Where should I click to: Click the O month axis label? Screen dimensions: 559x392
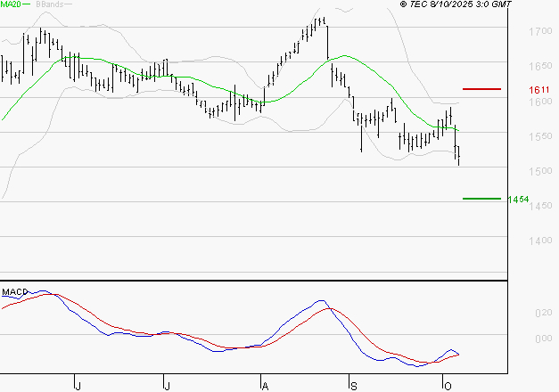(448, 386)
